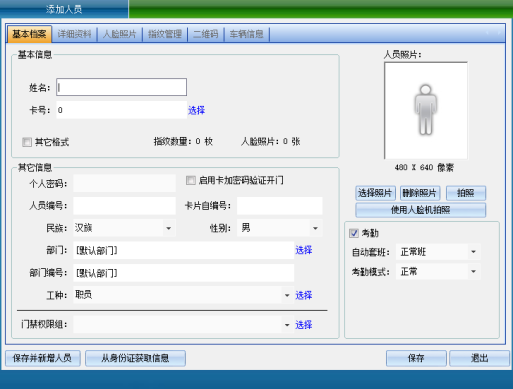The width and height of the screenshot is (513, 389).
Task: Click 选择 link beside 部门
Action: 304,250
